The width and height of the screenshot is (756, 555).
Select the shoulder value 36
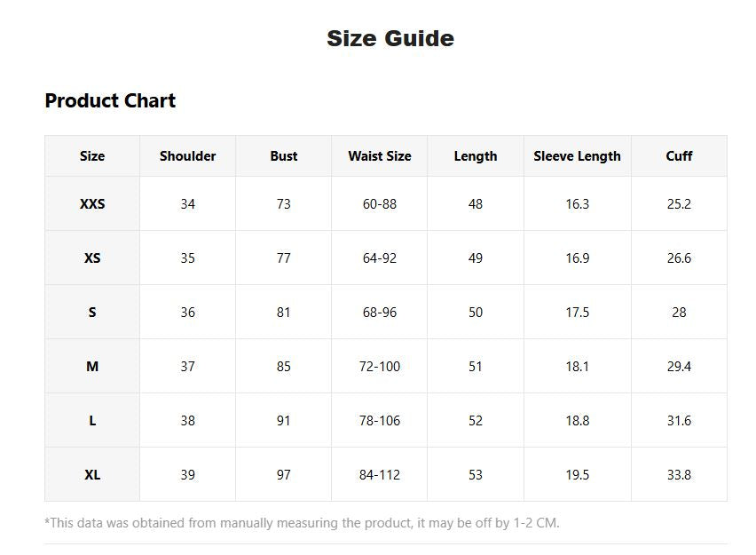click(187, 313)
